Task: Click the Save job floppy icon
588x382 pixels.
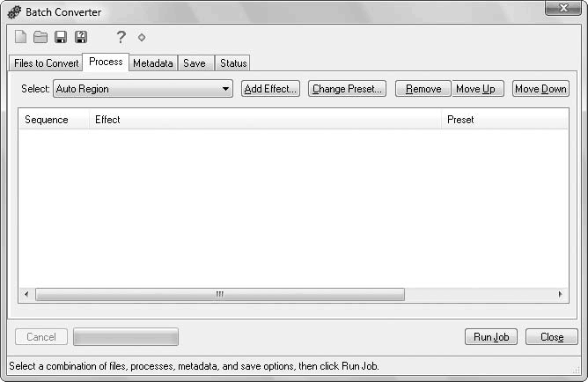Action: click(x=61, y=37)
